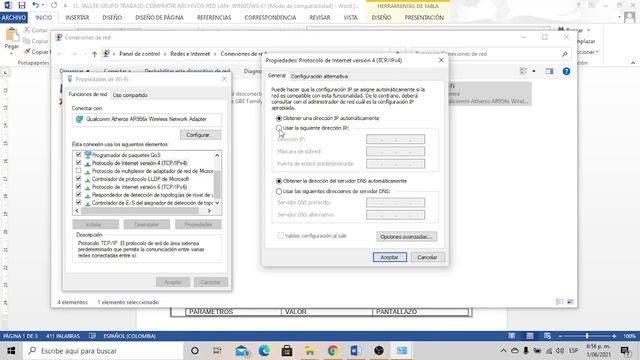Switch Word to read mode view
Image resolution: width=640 pixels, height=360 pixels.
point(511,336)
